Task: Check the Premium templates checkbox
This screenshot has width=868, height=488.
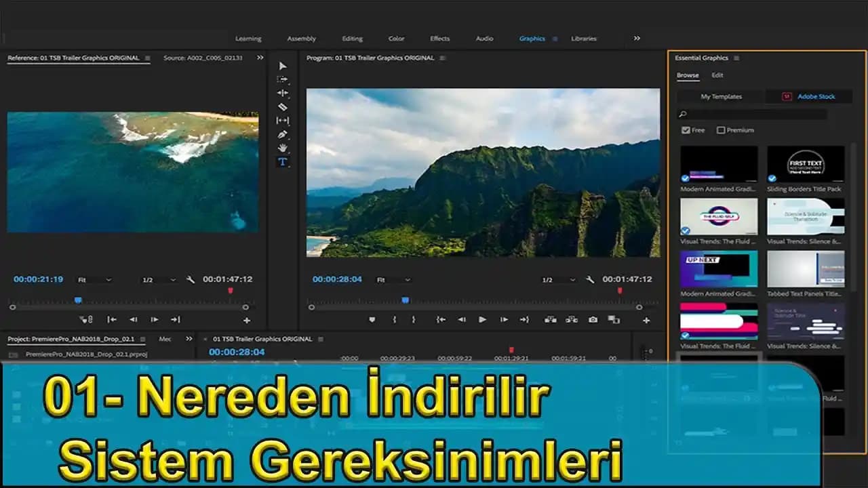Action: 722,130
